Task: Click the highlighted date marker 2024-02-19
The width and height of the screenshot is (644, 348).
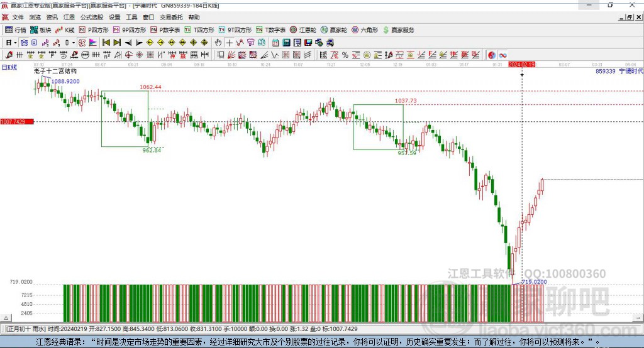Action: [521, 65]
